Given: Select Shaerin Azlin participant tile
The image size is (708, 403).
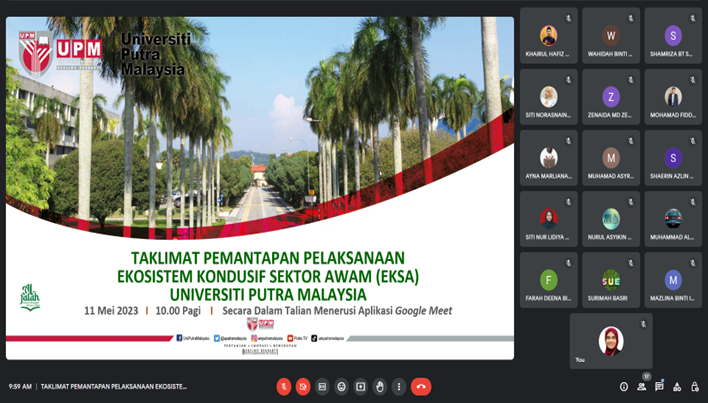Looking at the screenshot, I should click(x=673, y=158).
